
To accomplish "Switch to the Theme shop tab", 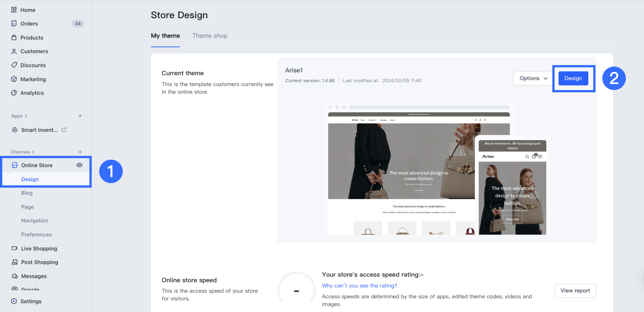I will pos(210,36).
